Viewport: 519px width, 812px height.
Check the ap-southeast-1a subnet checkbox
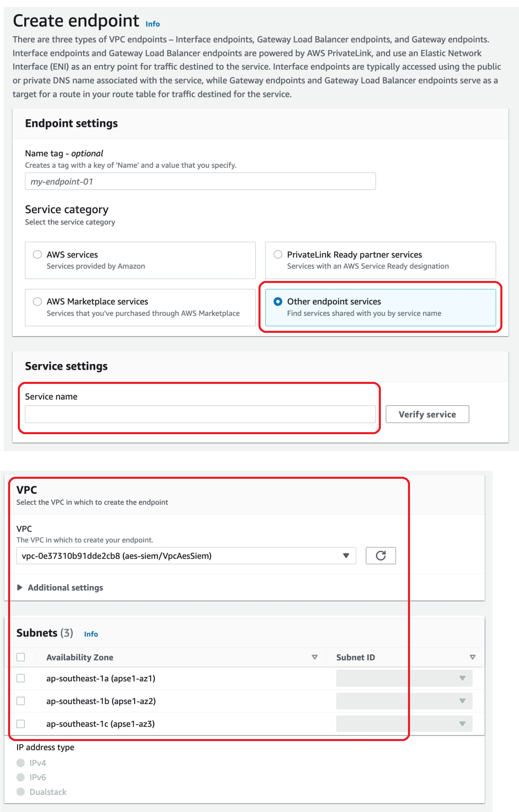click(x=21, y=678)
